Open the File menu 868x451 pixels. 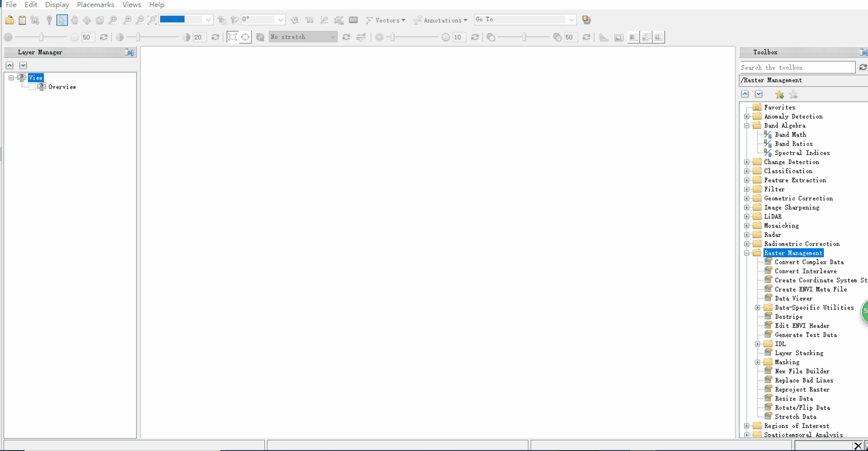(x=11, y=5)
